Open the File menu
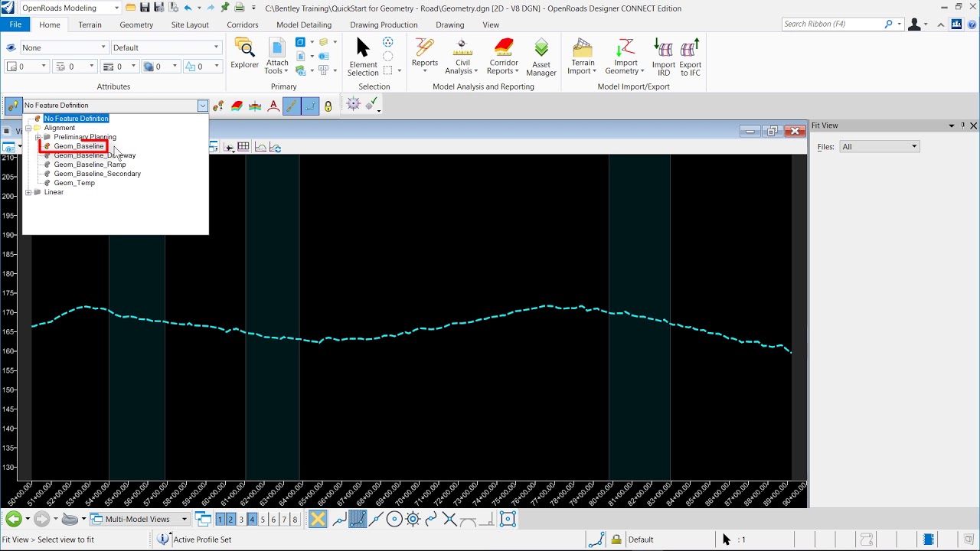Viewport: 980px width, 551px height. pyautogui.click(x=15, y=24)
